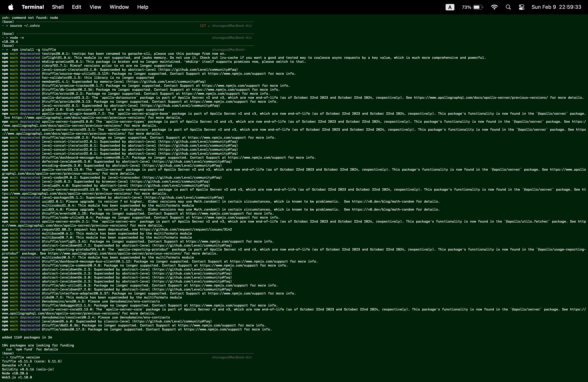The width and height of the screenshot is (588, 382).
Task: Click the battery status icon
Action: tap(478, 7)
